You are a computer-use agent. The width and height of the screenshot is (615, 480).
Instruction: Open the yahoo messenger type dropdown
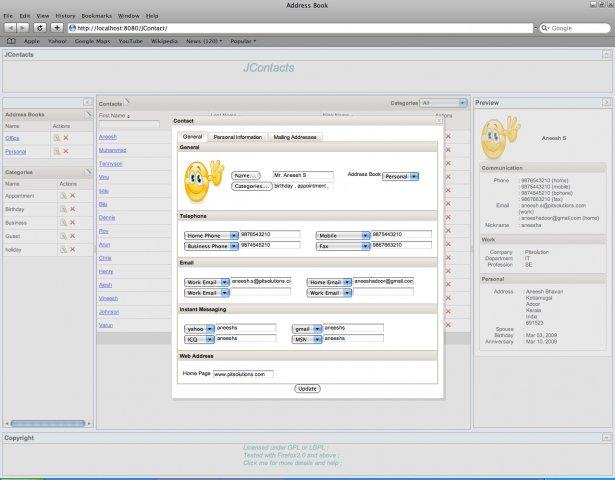click(x=199, y=329)
